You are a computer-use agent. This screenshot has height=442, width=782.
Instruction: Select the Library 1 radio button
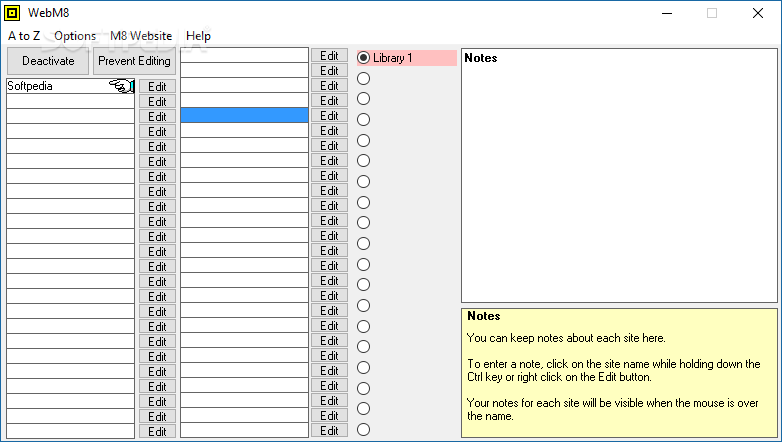364,58
